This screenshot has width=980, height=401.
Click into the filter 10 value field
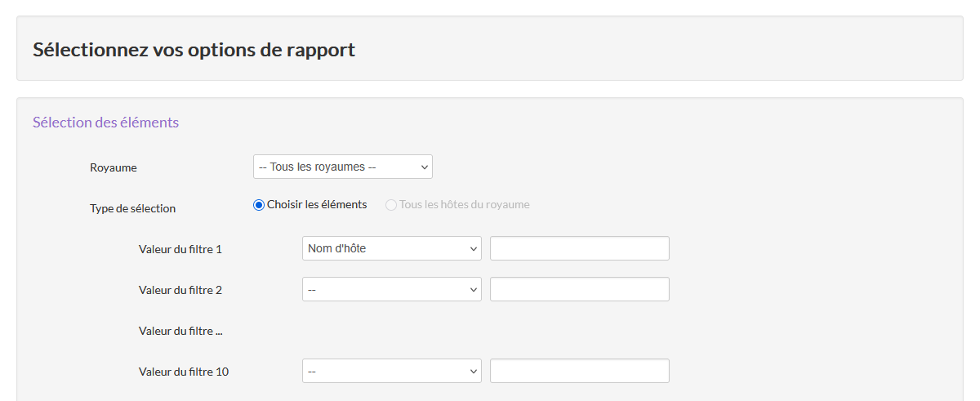[579, 371]
